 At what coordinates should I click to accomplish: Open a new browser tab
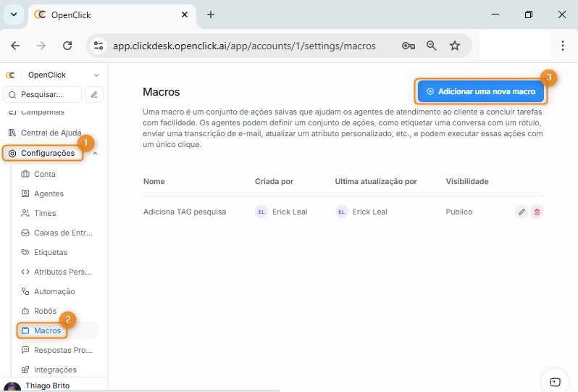[x=211, y=14]
